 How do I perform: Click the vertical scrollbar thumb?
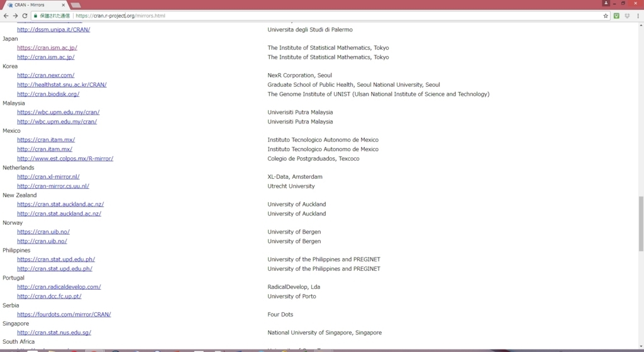641,224
